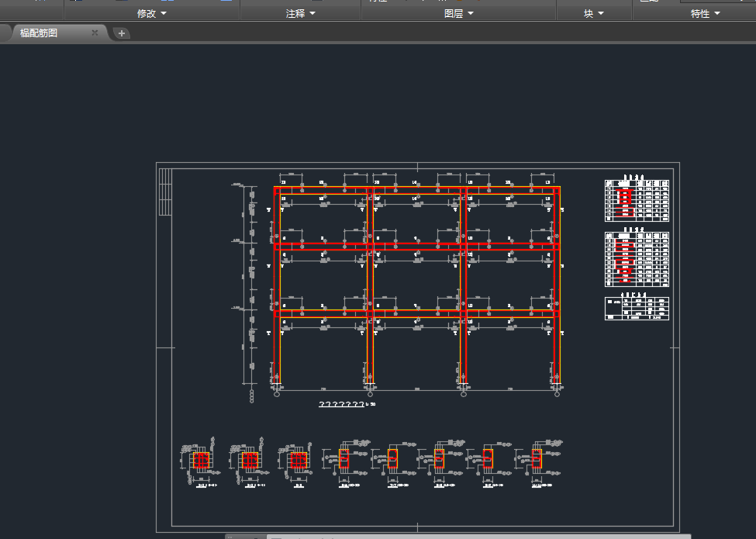Expand the 注释 panel dropdown
756x539 pixels.
pos(300,13)
